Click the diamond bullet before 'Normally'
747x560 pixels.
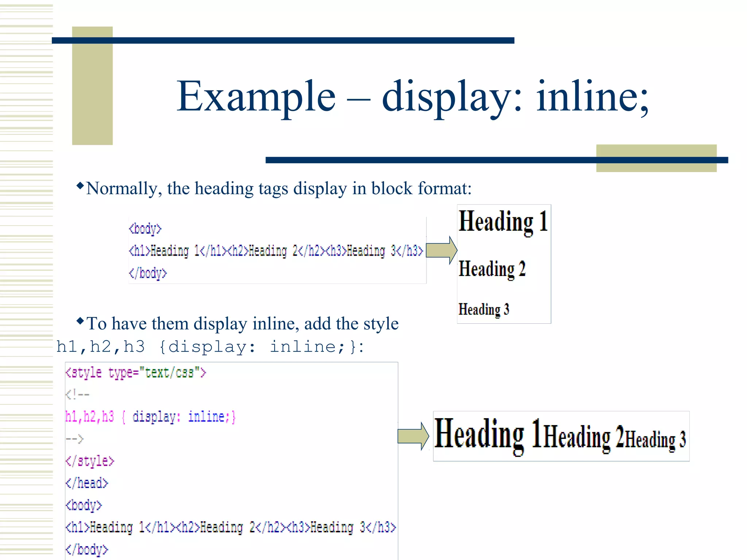(x=80, y=186)
